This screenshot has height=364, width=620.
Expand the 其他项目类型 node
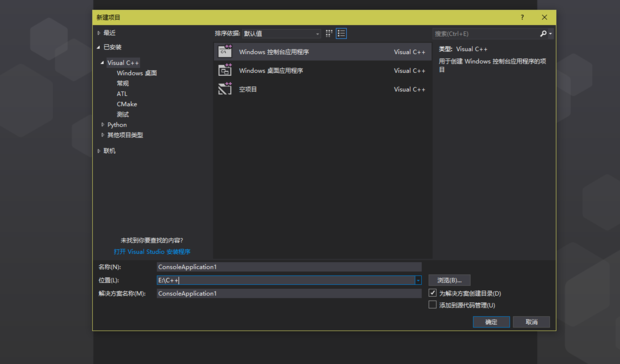point(102,135)
